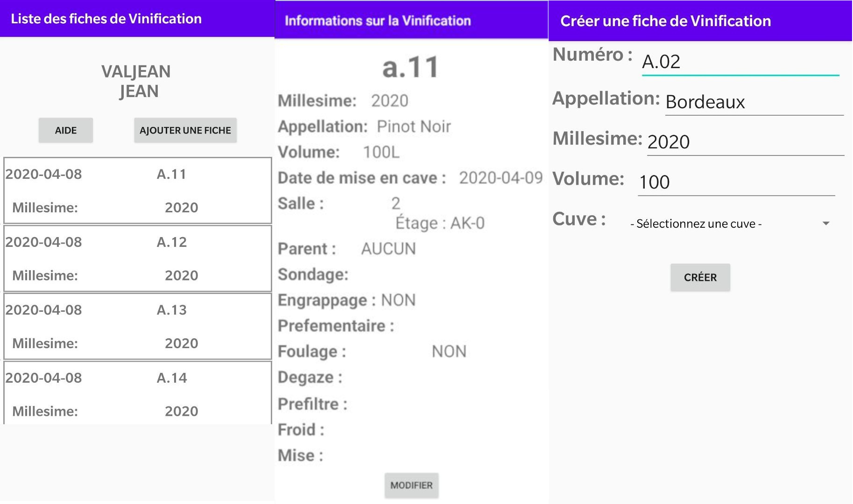Click the Créer une fiche title
Screen dimensions: 853x504
click(665, 21)
